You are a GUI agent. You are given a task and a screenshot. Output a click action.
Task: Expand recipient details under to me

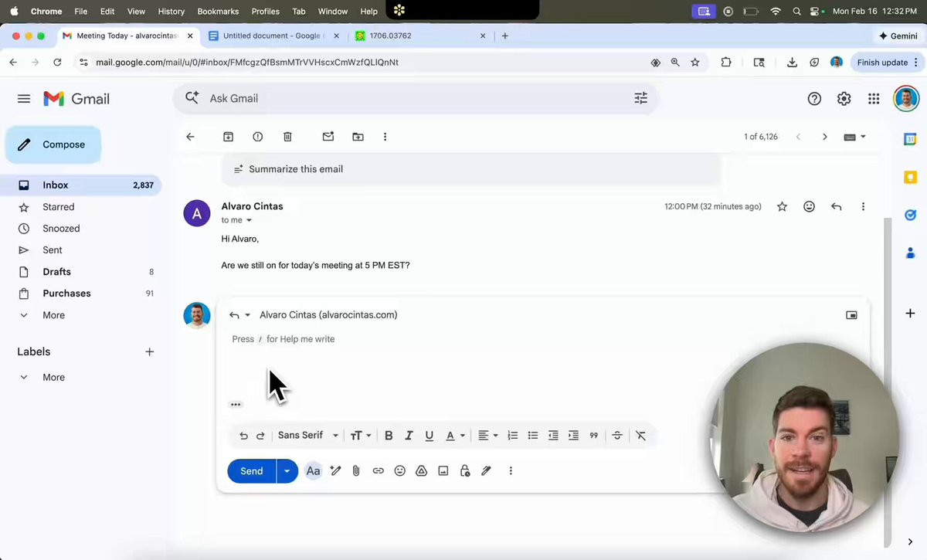pyautogui.click(x=249, y=220)
